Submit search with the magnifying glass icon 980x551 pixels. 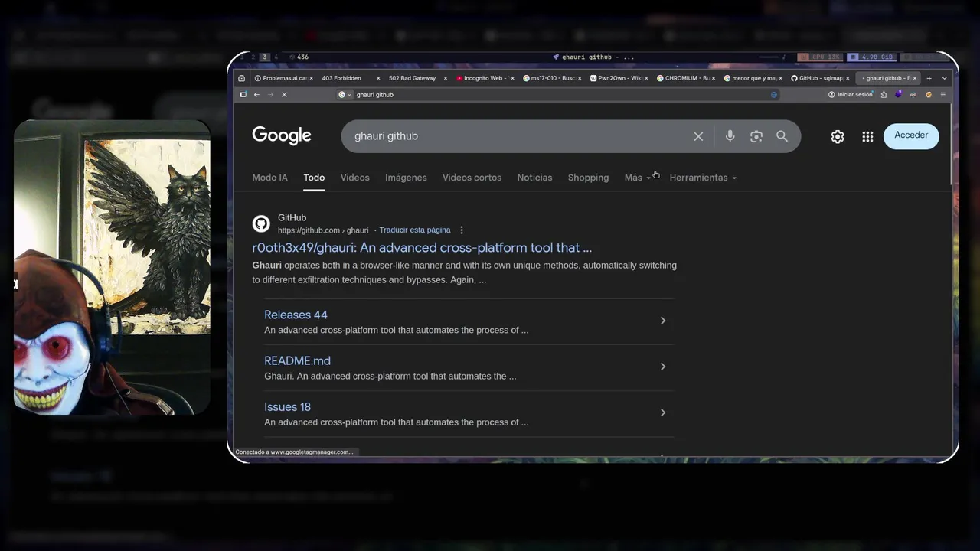(782, 136)
